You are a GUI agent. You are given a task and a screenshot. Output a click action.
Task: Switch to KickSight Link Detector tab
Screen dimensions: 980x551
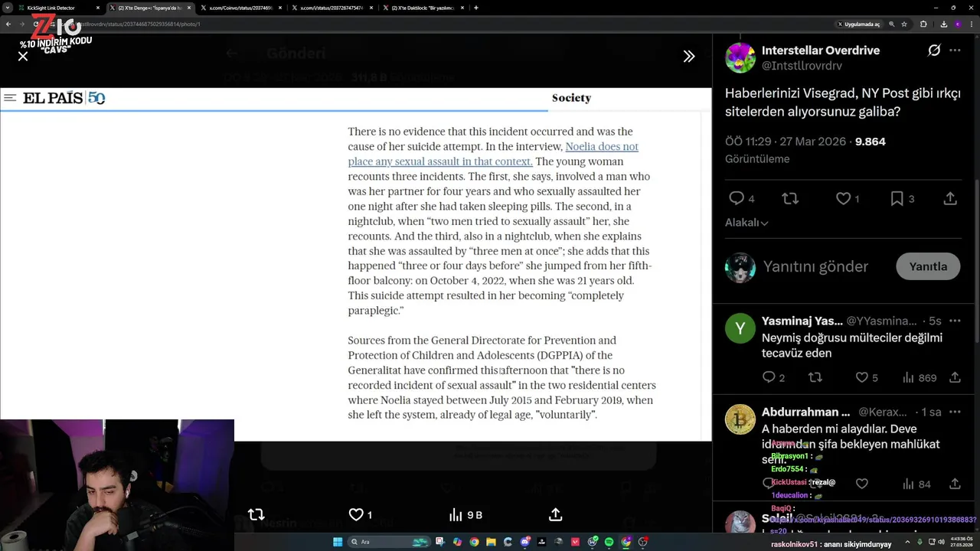click(58, 8)
